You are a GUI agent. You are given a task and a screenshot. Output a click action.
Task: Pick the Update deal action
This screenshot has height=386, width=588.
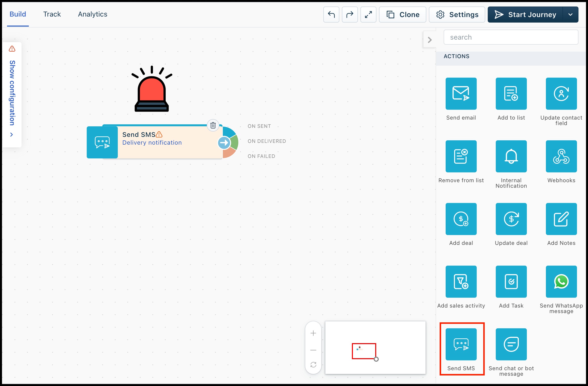coord(511,219)
